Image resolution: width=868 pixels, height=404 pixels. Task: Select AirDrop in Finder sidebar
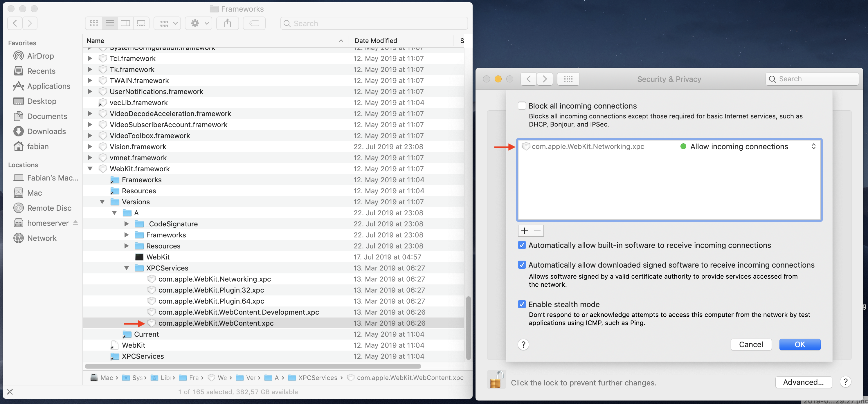(x=40, y=56)
